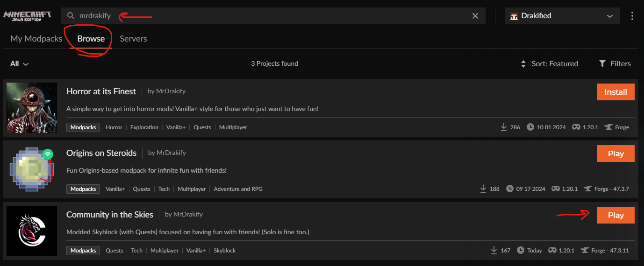Click the Filters funnel icon
This screenshot has height=266, width=644.
(603, 63)
